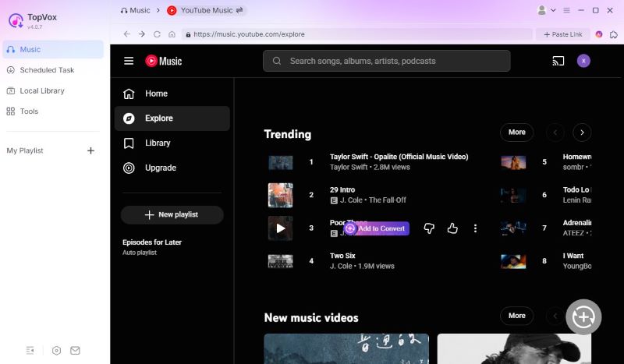Open the user account dropdown
624x364 pixels.
(546, 10)
